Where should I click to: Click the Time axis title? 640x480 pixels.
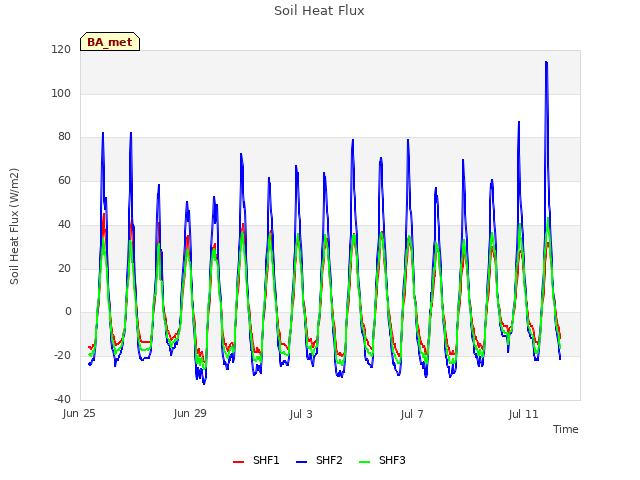tap(566, 429)
